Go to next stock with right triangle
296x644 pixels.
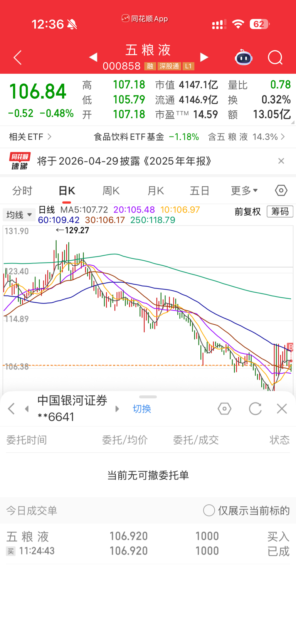pos(204,57)
